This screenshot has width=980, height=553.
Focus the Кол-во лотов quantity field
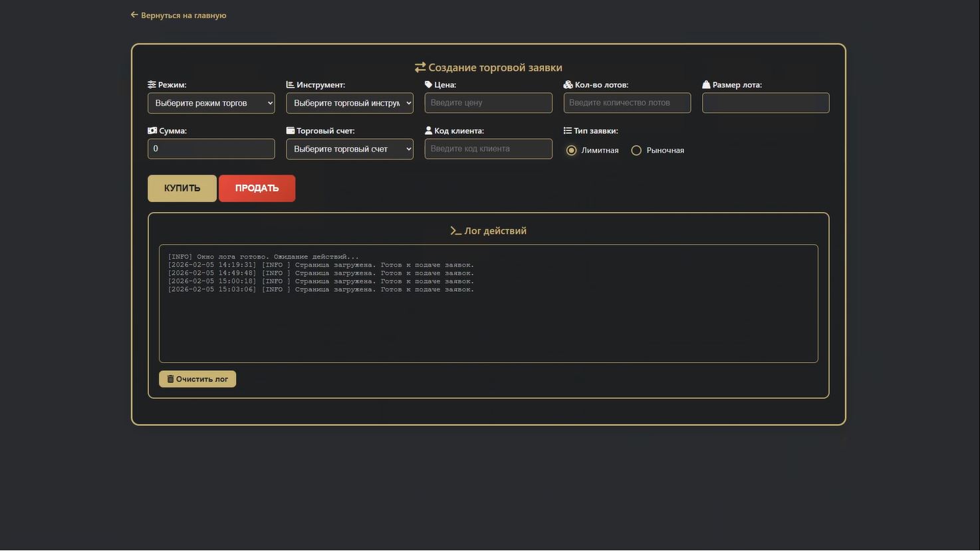(627, 103)
